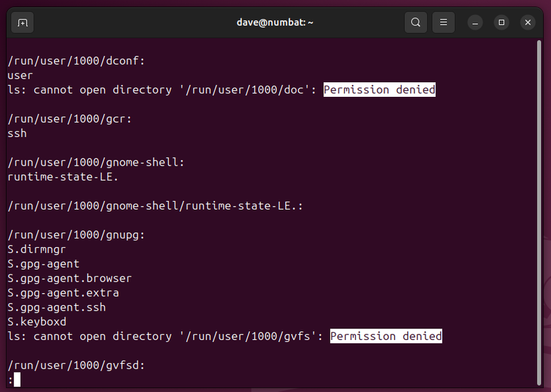Click the S.dirmngr entry
Image resolution: width=551 pixels, height=392 pixels.
click(x=37, y=249)
